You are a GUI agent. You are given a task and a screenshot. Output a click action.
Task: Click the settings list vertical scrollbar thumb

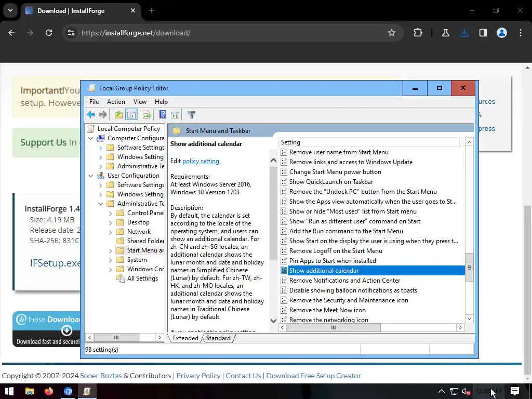[x=469, y=268]
